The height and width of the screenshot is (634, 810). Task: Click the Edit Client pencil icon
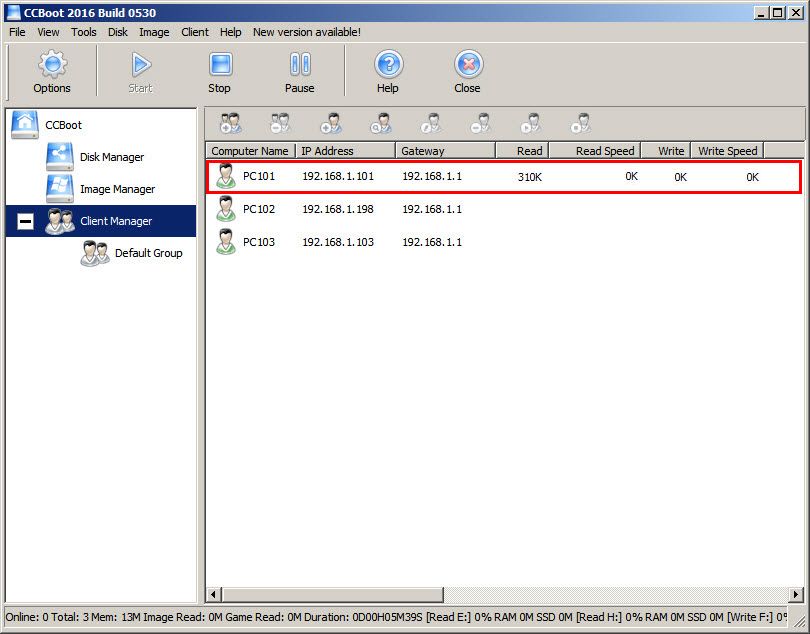coord(431,124)
